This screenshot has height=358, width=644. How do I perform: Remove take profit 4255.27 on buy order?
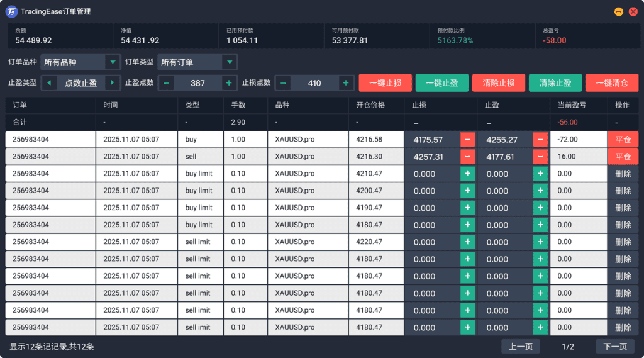pyautogui.click(x=540, y=140)
